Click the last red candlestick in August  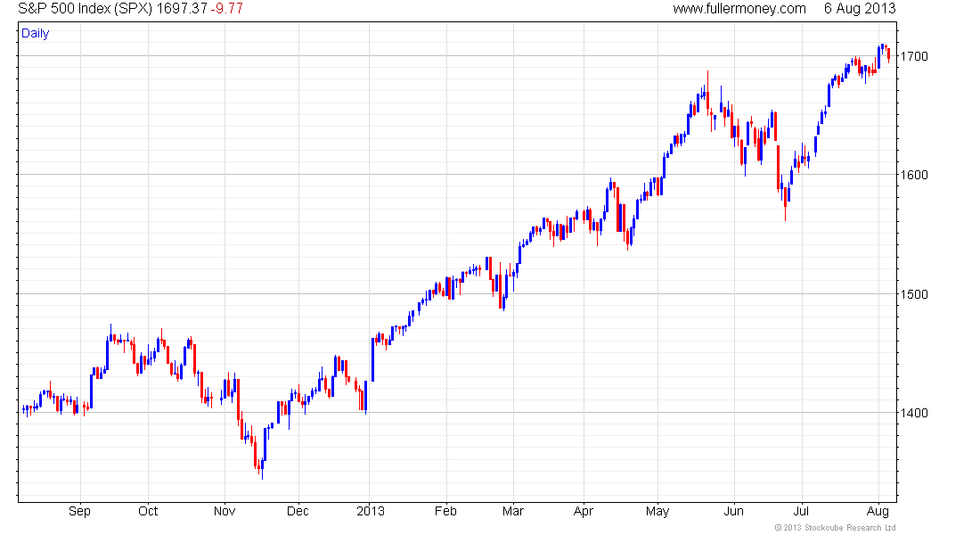point(889,55)
